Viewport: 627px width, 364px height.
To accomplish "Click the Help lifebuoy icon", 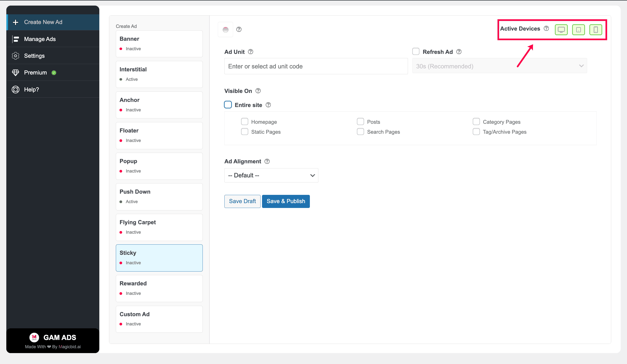I will [x=16, y=90].
